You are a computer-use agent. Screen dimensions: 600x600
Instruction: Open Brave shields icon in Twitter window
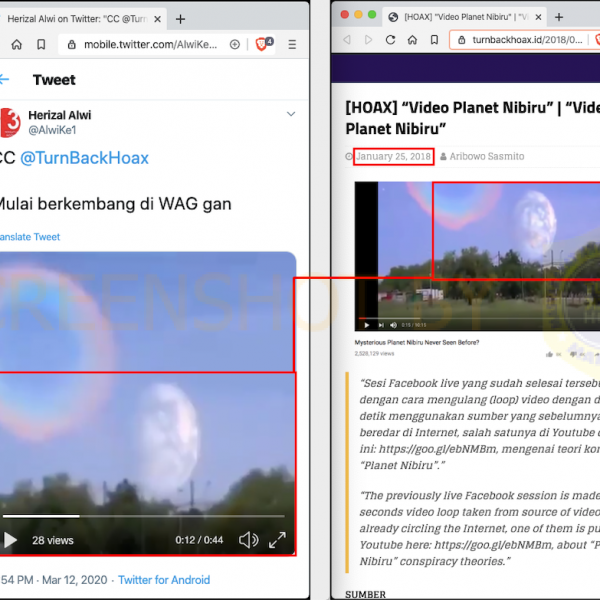pos(263,44)
